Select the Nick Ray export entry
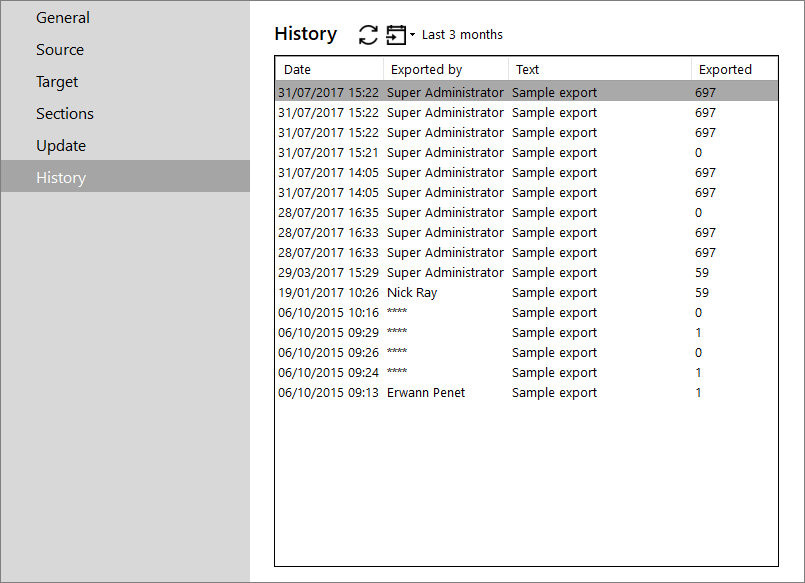Viewport: 805px width, 583px height. (x=527, y=293)
